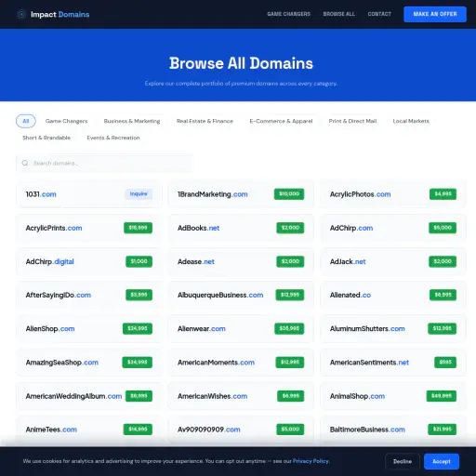Open the Browse All nav menu item
The width and height of the screenshot is (476, 476).
339,14
